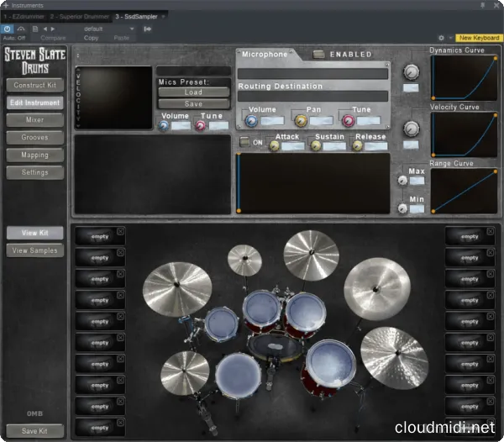Select the china cymbal on the right
Image resolution: width=504 pixels, height=442 pixels.
377,289
